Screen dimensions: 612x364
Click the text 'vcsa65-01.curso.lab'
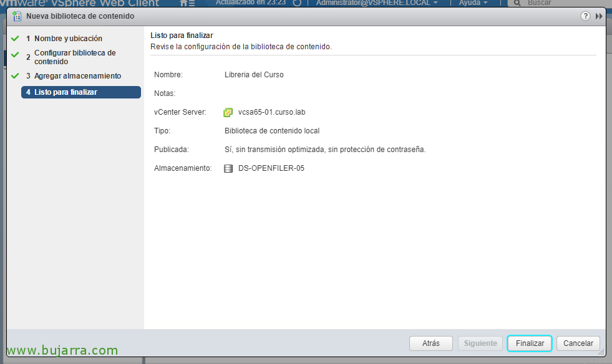point(271,112)
